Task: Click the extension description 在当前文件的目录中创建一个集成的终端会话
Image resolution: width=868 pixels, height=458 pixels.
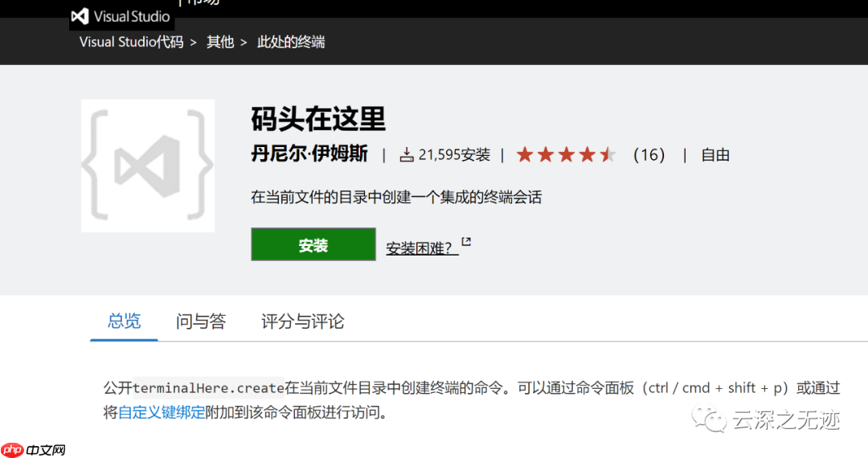Action: [x=395, y=198]
